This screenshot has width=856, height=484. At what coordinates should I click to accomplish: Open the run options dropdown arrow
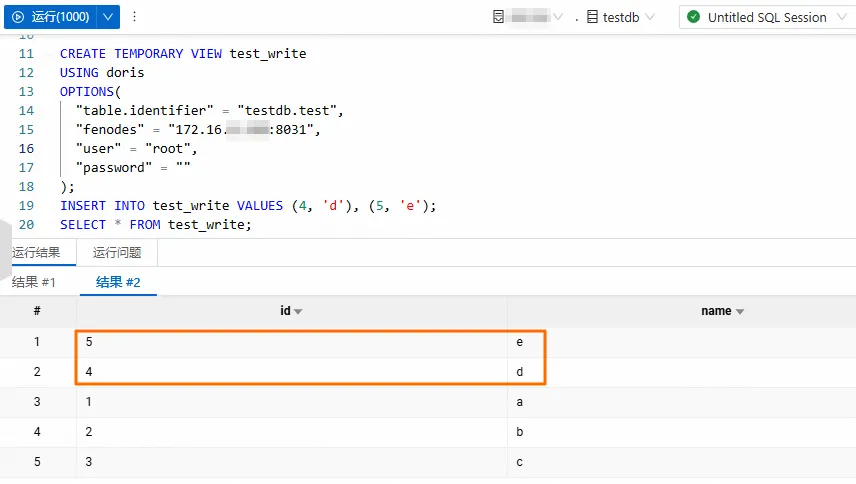(109, 17)
